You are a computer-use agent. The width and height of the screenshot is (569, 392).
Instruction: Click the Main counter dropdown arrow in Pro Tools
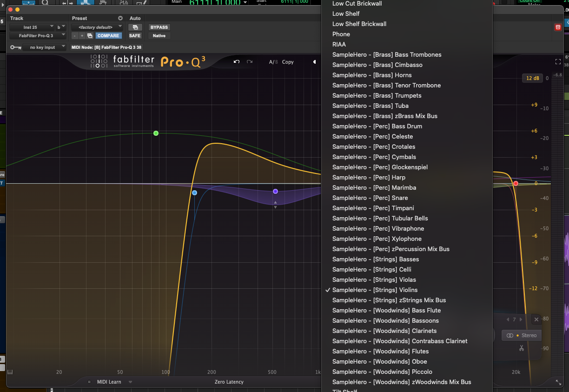245,2
